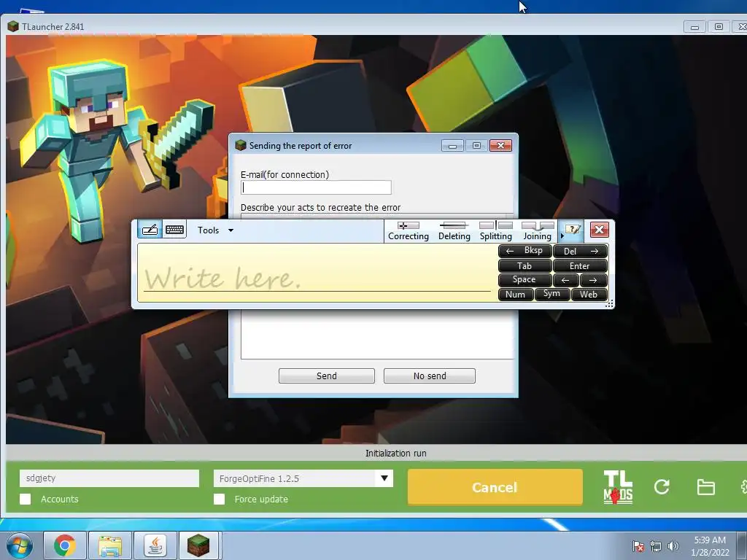The width and height of the screenshot is (747, 560).
Task: Click the Enter key in input panel
Action: pyautogui.click(x=580, y=265)
